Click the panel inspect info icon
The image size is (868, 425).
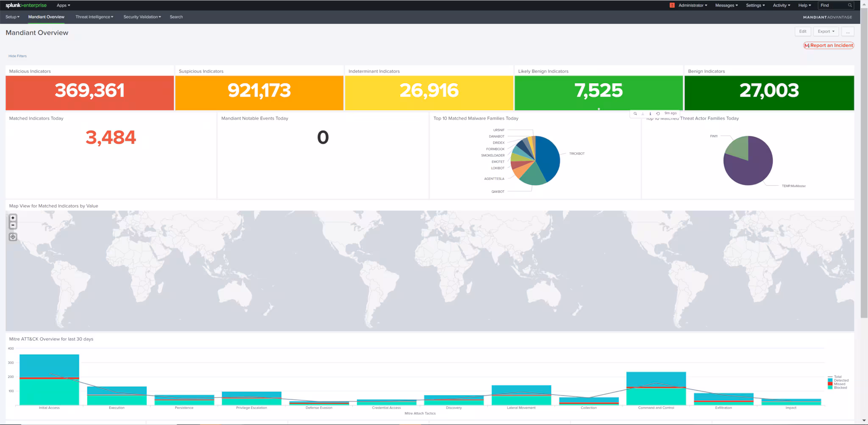pyautogui.click(x=650, y=114)
